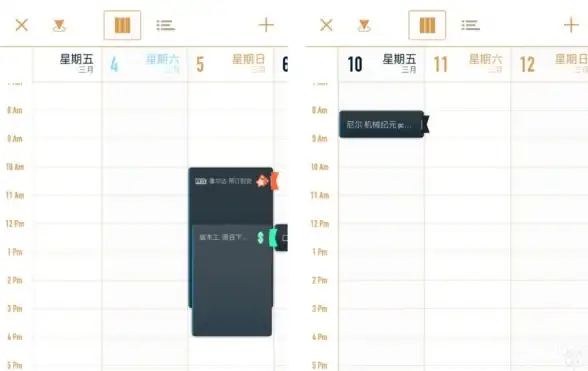Screen dimensions: 588x371
Task: Click the orange animal icon on the day 5 event
Action: pyautogui.click(x=262, y=181)
